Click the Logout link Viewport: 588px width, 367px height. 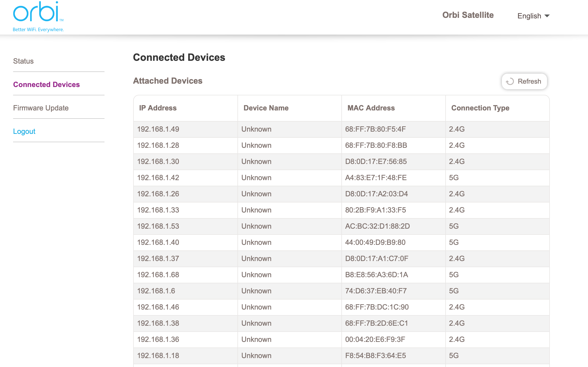click(24, 131)
